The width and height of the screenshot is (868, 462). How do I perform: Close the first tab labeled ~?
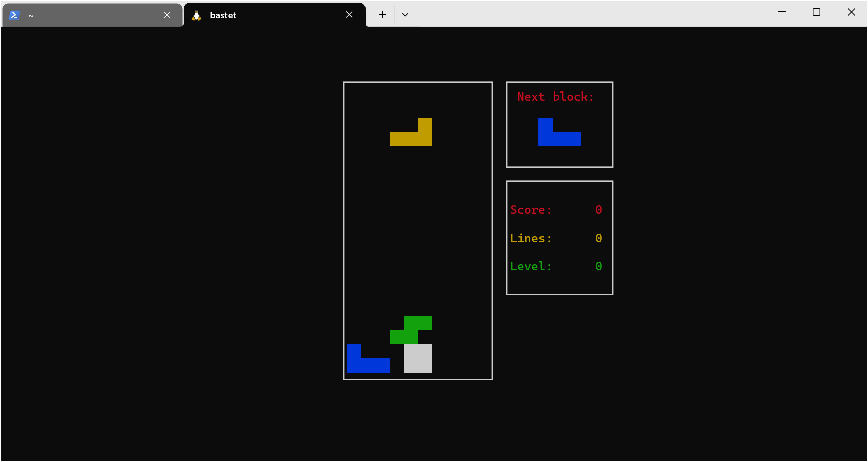[167, 15]
